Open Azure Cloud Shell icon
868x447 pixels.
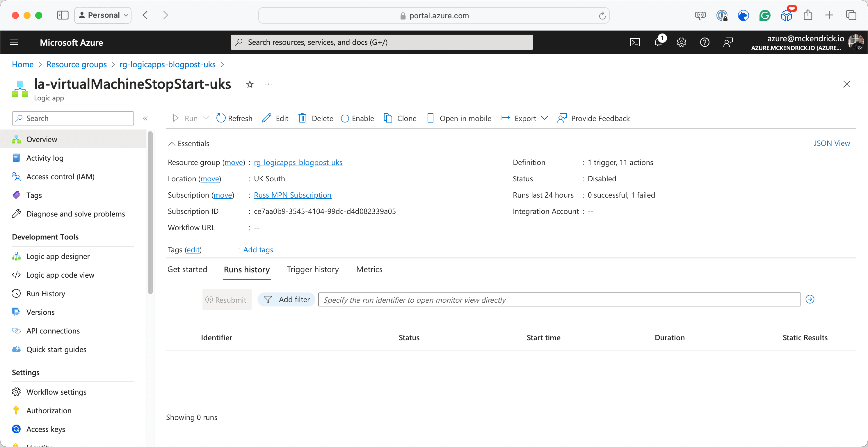(x=635, y=42)
